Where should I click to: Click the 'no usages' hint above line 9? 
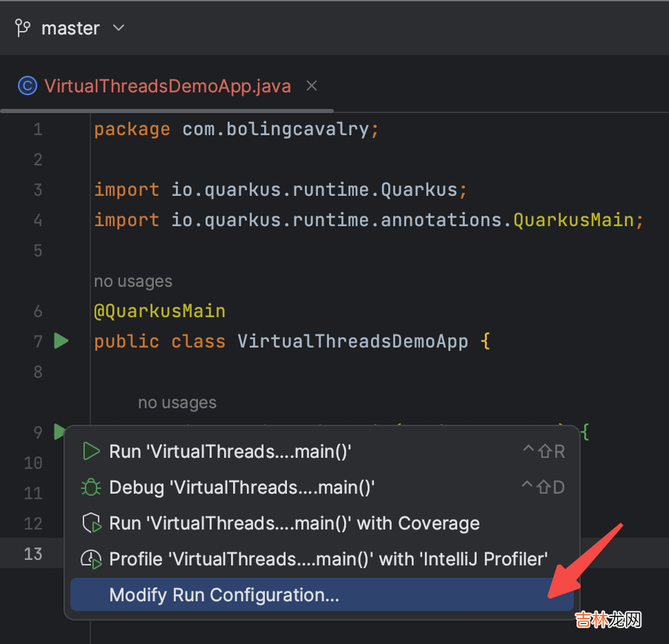point(177,403)
